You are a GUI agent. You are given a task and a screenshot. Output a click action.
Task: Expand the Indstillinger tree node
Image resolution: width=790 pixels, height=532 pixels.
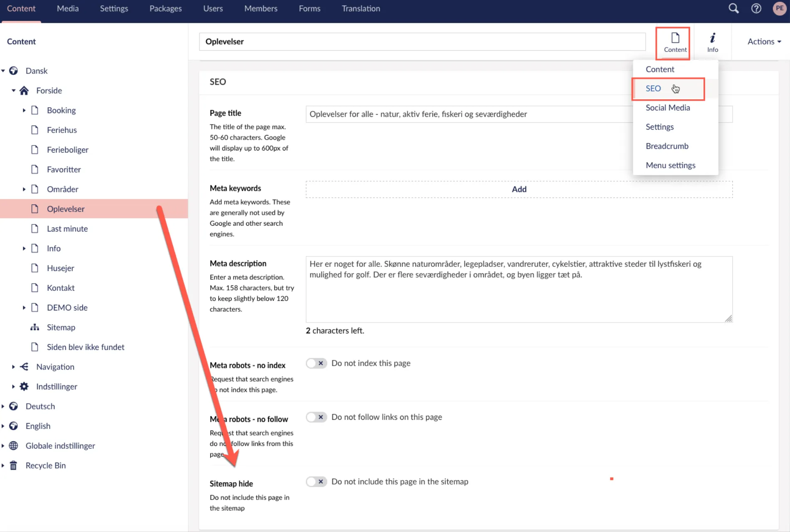(x=13, y=387)
